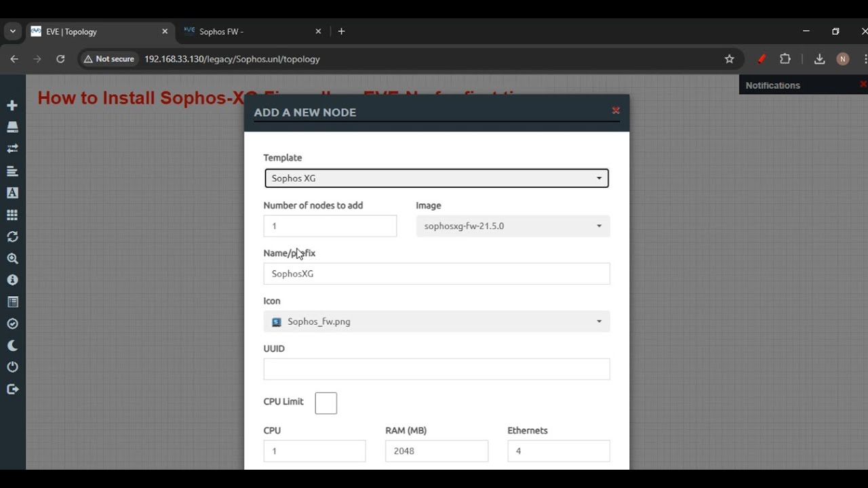
Task: Click the Close lab power icon in sidebar
Action: [12, 367]
